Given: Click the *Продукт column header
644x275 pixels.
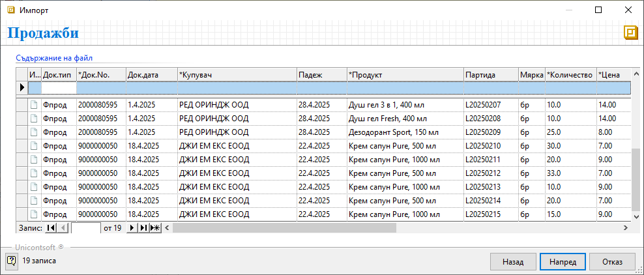Looking at the screenshot, I should point(405,74).
